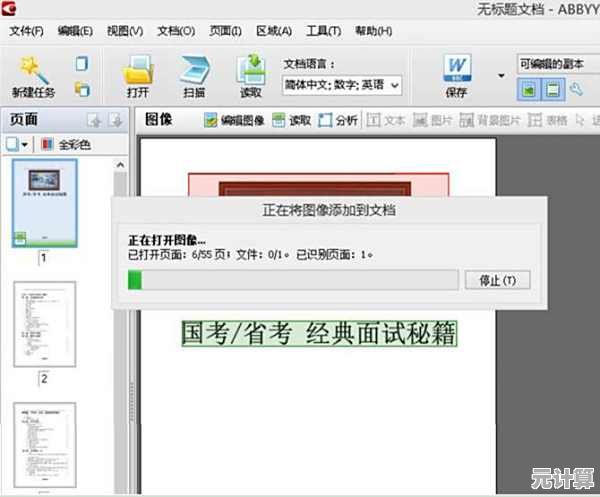Image resolution: width=600 pixels, height=497 pixels.
Task: Click the 保存 Word document icon
Action: [457, 69]
